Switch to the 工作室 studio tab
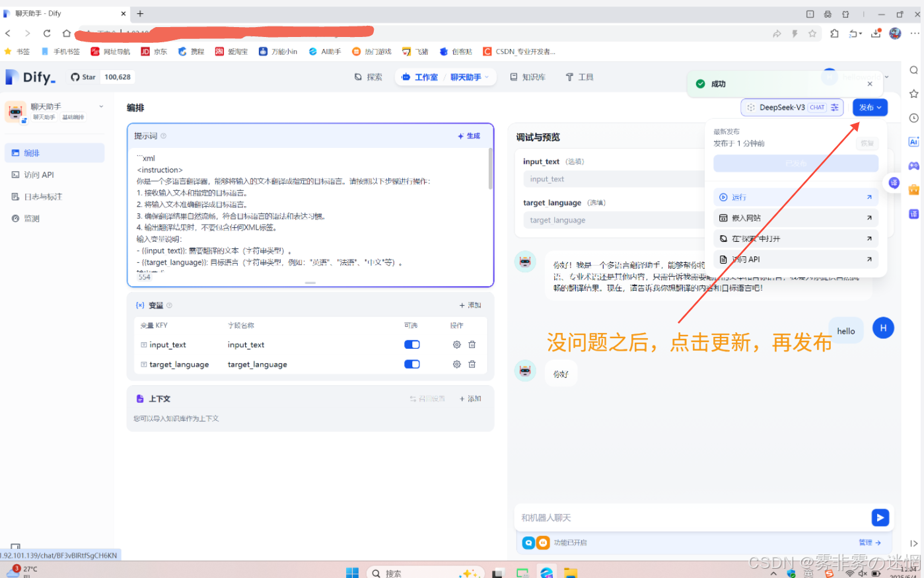 [419, 77]
